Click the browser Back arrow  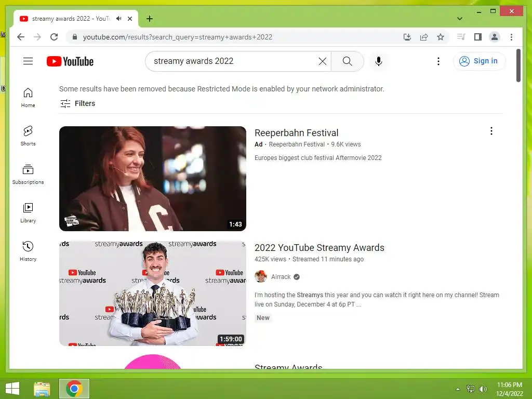pos(21,37)
